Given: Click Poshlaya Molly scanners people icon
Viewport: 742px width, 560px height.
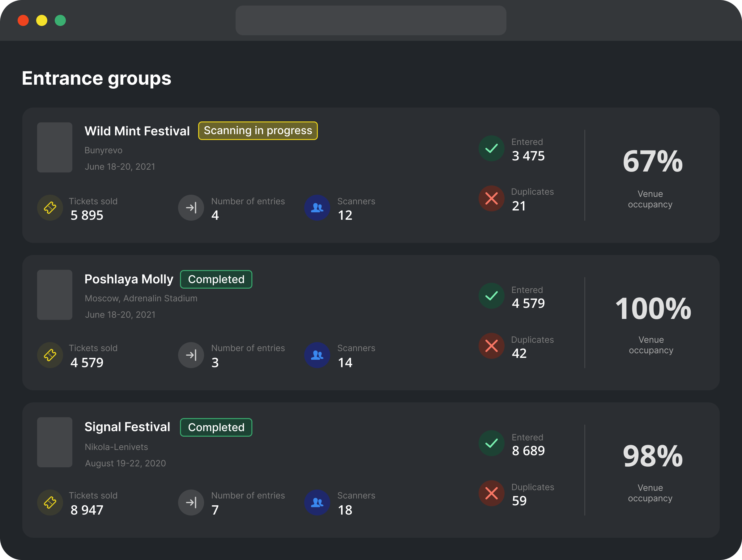Looking at the screenshot, I should [x=317, y=355].
